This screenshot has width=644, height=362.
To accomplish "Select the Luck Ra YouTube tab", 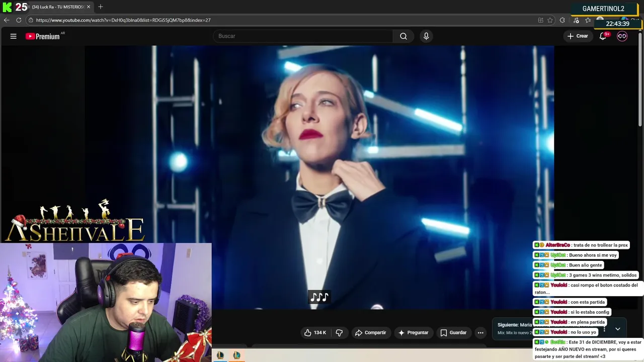I will tap(57, 7).
